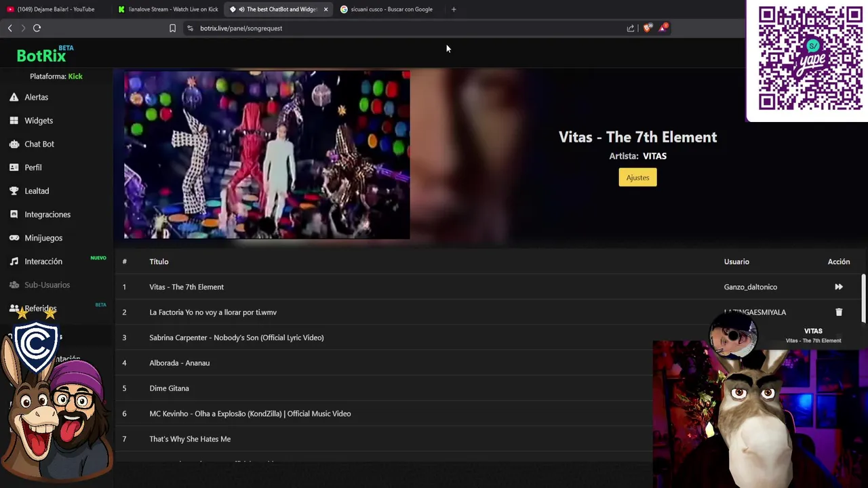
Task: Click the Artista: VITAS label
Action: [637, 156]
